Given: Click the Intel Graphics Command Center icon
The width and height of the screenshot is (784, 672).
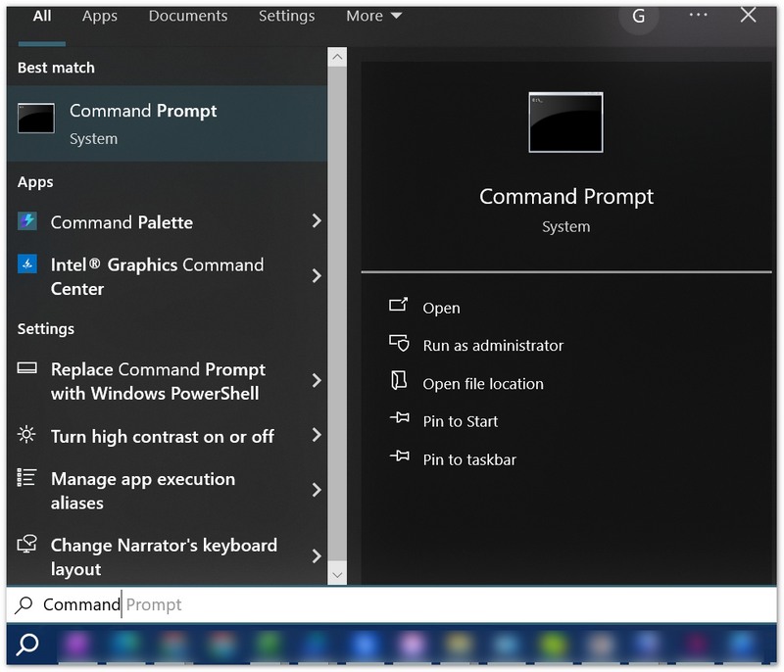Looking at the screenshot, I should [27, 264].
